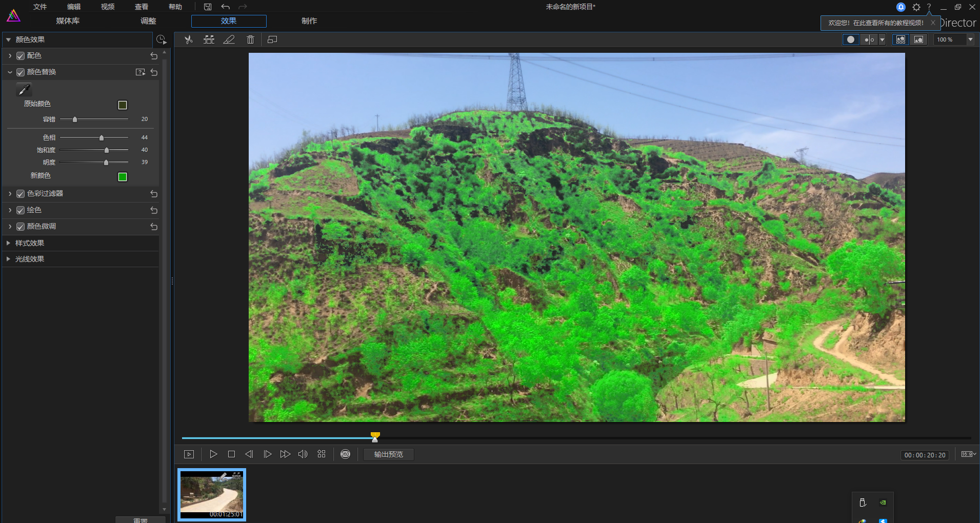Click the play button

point(213,454)
